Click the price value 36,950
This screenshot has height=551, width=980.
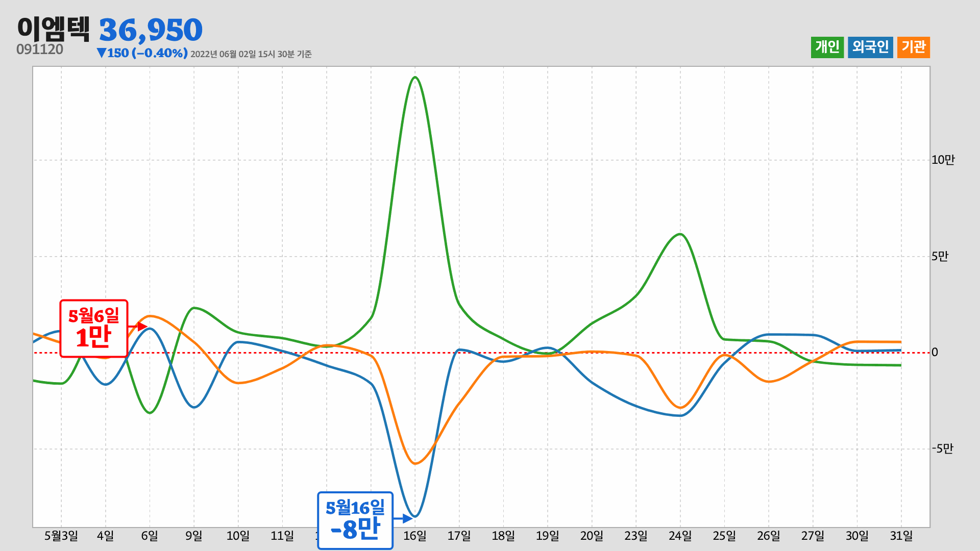(x=151, y=30)
